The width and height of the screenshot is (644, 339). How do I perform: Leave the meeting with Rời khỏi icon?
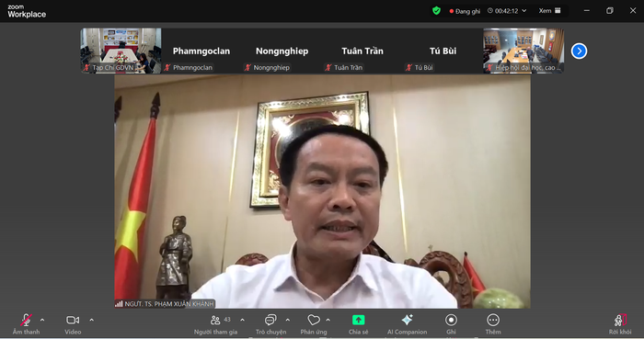point(620,320)
